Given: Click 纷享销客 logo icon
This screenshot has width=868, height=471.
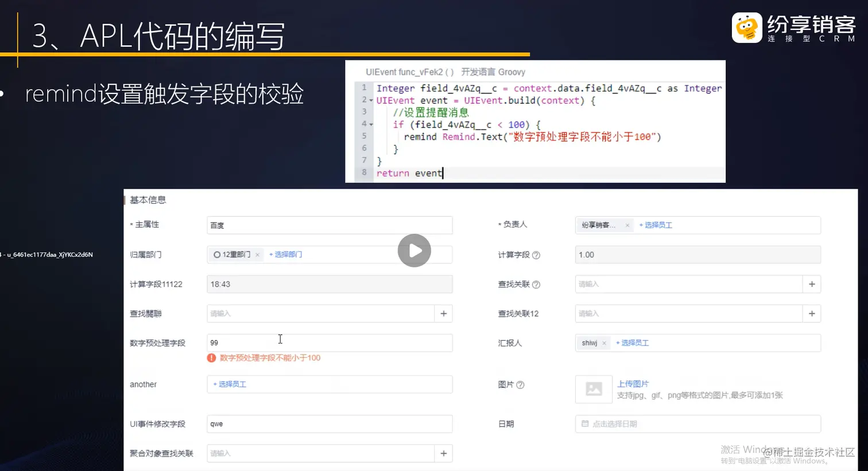Looking at the screenshot, I should click(x=747, y=28).
